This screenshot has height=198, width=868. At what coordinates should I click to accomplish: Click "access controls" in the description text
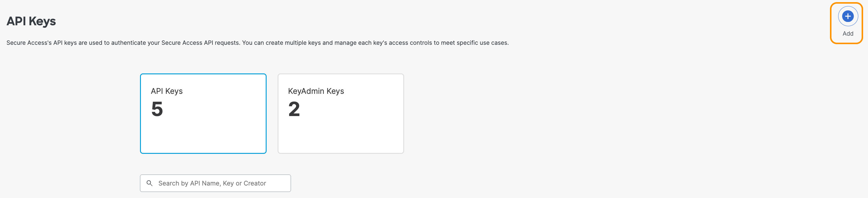(410, 43)
